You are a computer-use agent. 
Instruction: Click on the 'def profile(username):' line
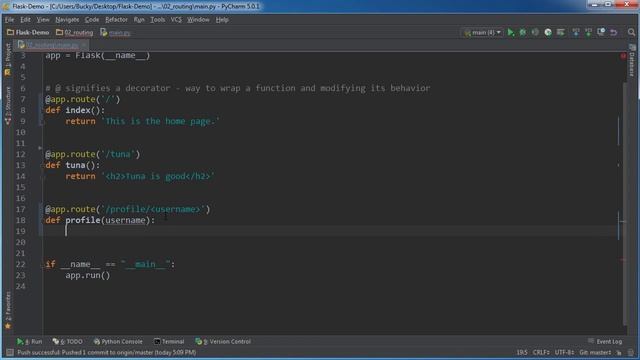coord(100,220)
